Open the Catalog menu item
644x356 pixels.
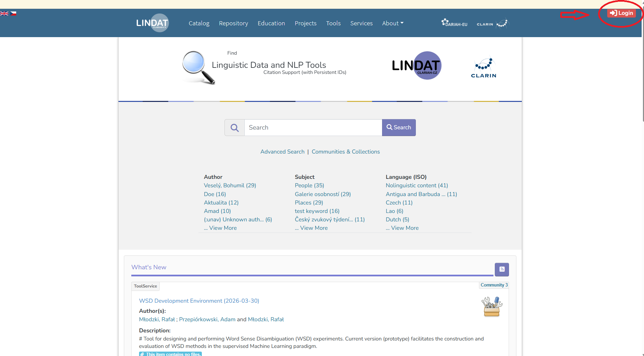[199, 23]
